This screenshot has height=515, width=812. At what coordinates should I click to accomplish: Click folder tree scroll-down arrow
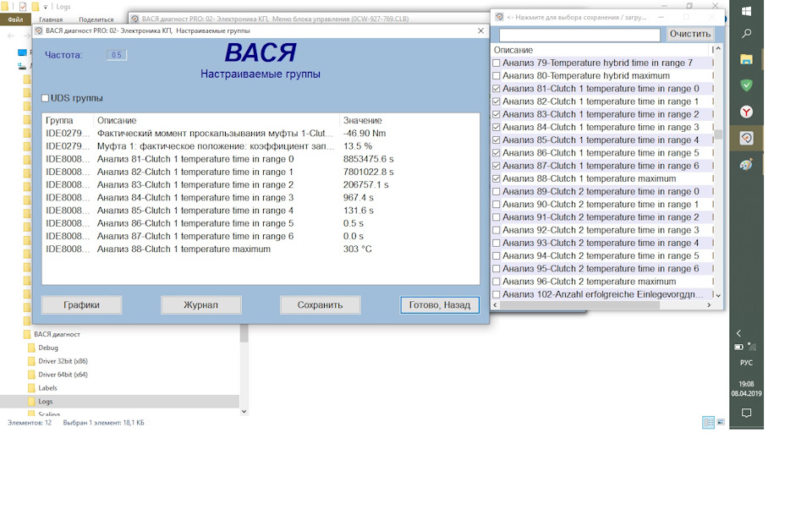[244, 412]
